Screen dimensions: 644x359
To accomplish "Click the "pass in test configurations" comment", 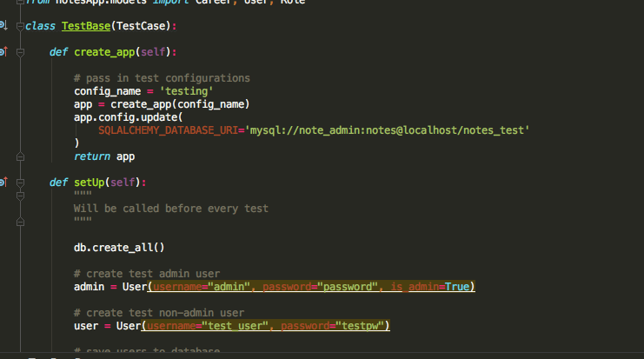I will (162, 78).
